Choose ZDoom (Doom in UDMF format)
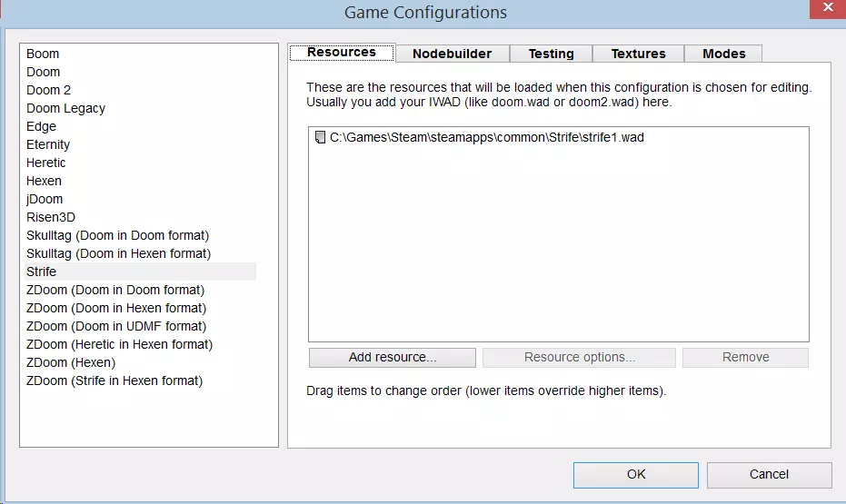Image resolution: width=846 pixels, height=504 pixels. (x=116, y=326)
